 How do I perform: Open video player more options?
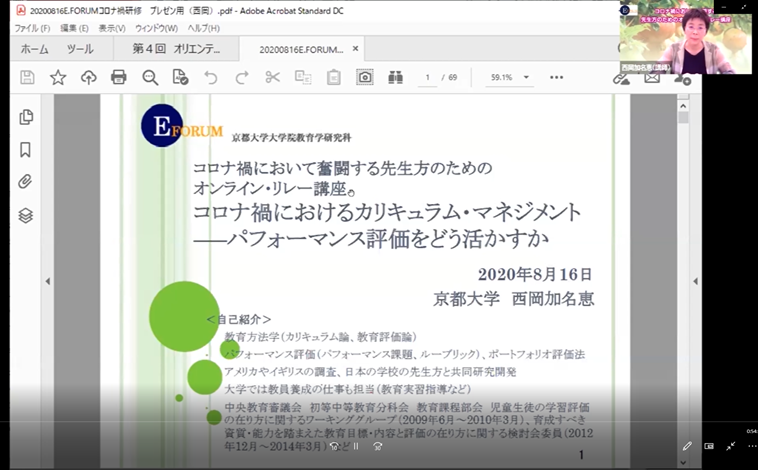752,446
